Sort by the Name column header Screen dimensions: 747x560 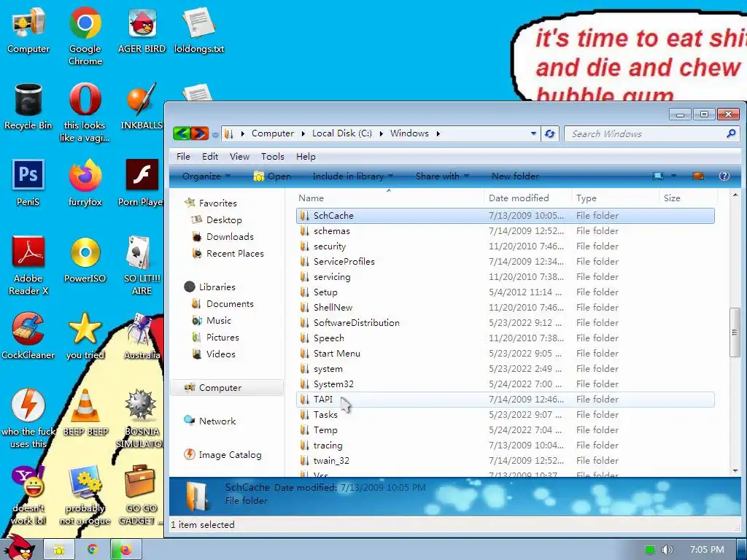click(390, 198)
